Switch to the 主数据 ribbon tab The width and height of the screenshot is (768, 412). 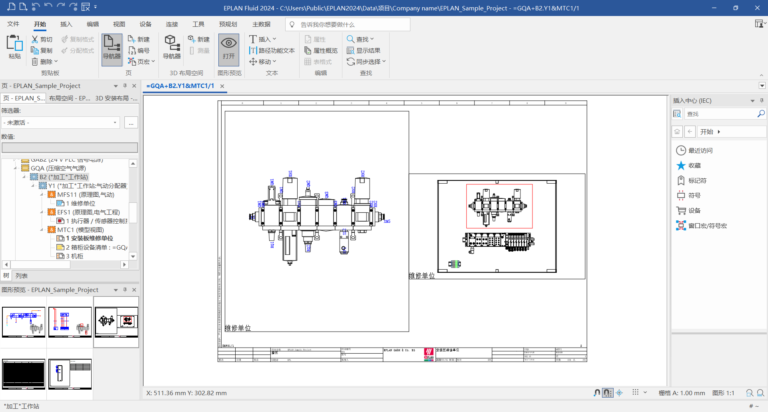tap(261, 24)
